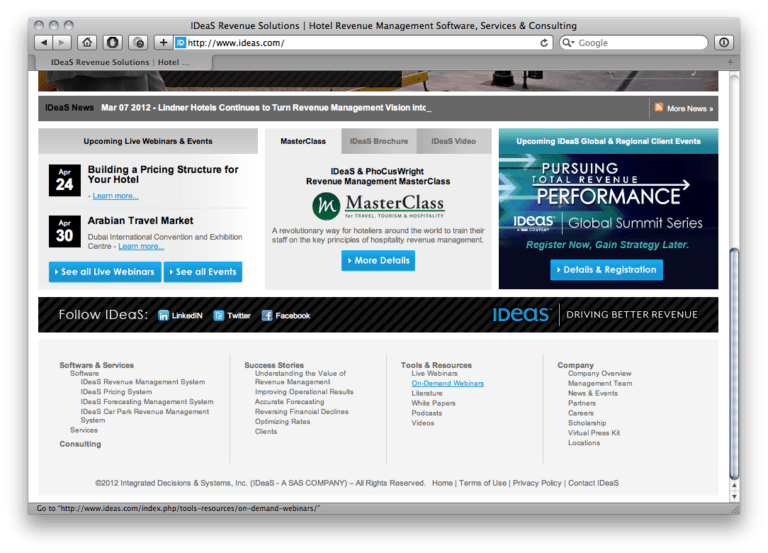Click Contact IDeaS in footer
Viewport: 768px width, 553px height.
point(593,483)
